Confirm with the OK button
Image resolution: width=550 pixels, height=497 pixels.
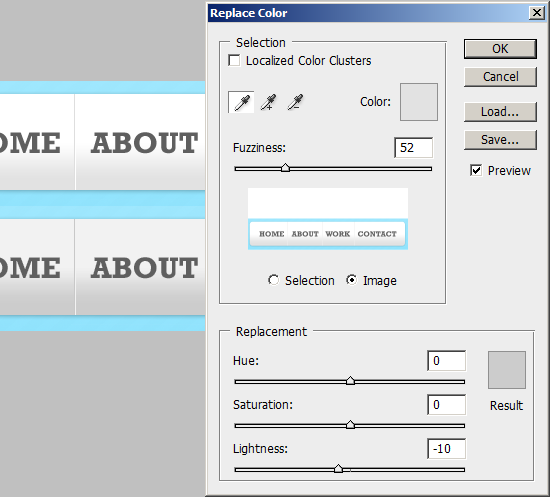pos(500,49)
